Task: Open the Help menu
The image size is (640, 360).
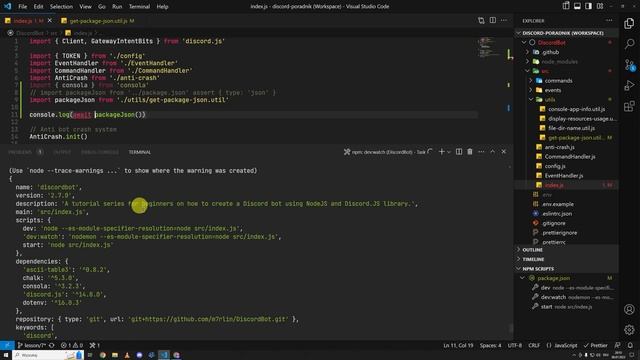Action: [162, 7]
